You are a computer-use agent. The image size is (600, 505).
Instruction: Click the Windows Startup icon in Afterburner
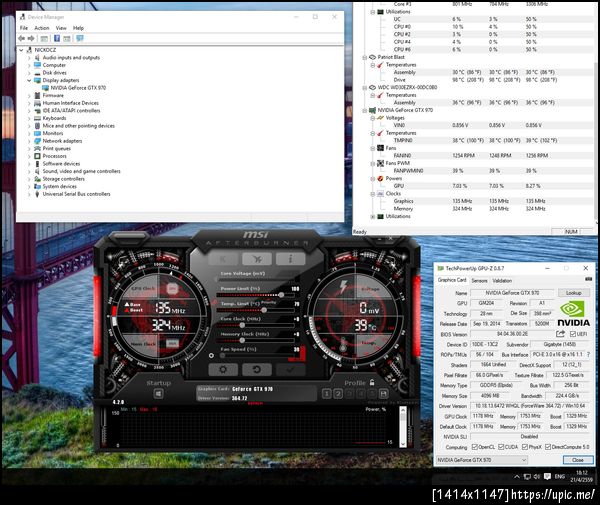pyautogui.click(x=158, y=393)
